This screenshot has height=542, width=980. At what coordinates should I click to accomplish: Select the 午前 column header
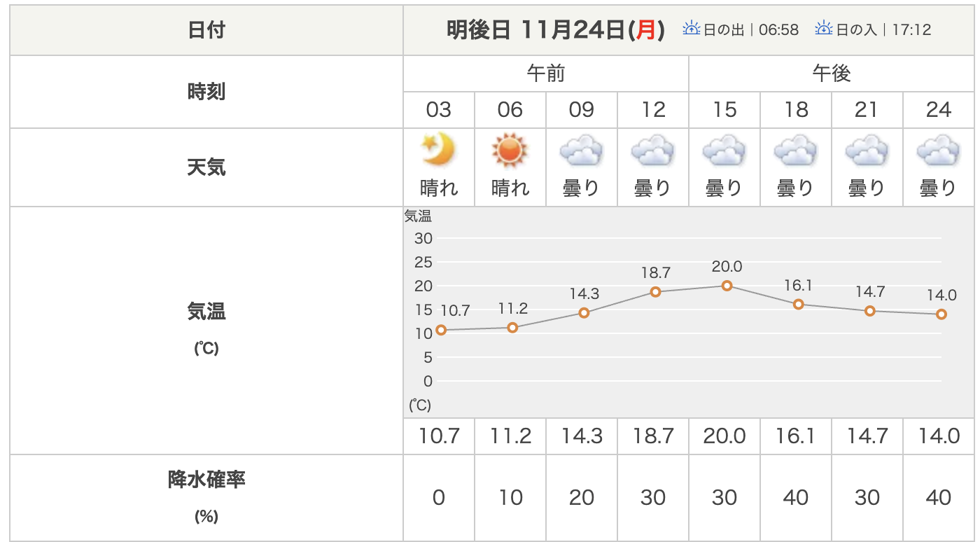click(546, 74)
